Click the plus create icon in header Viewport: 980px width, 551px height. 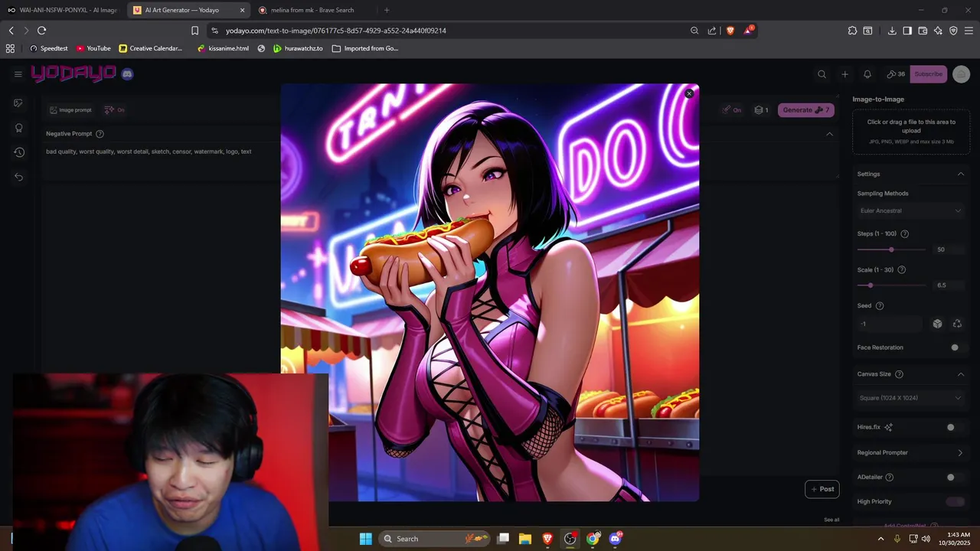click(844, 74)
